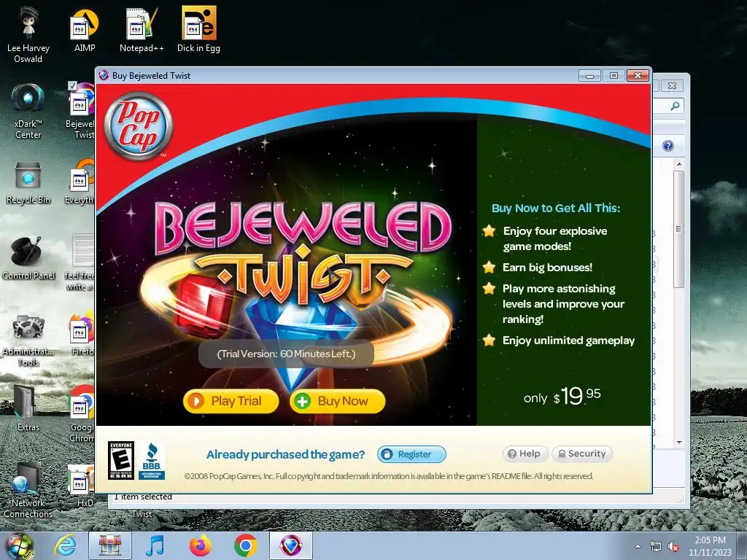Click 'Buy Now to Get All This:' heading
This screenshot has height=560, width=747.
(556, 208)
